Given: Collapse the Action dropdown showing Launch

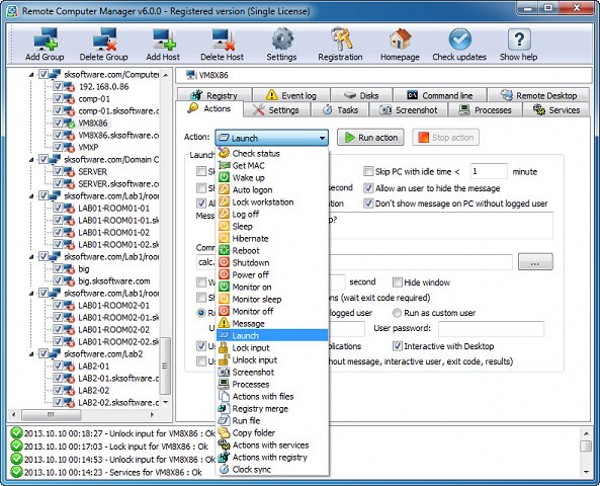Looking at the screenshot, I should (321, 137).
